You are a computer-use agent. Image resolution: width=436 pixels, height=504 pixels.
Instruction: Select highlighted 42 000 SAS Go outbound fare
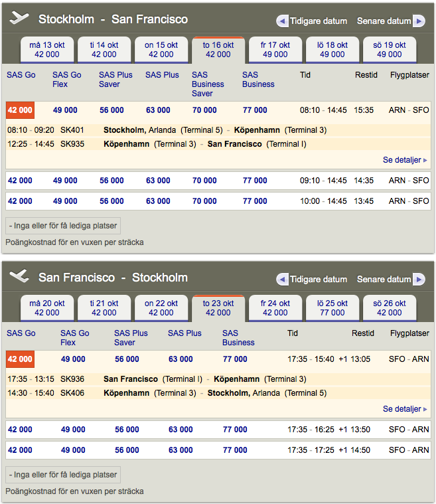(20, 110)
